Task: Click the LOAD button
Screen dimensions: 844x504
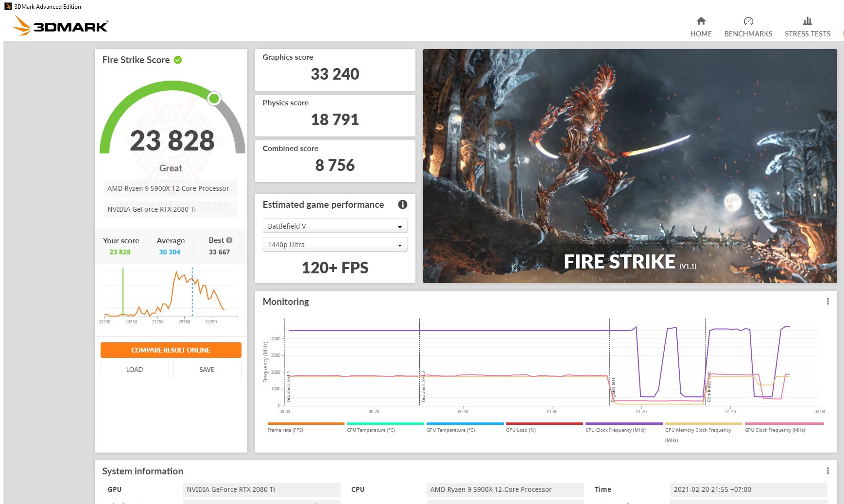Action: click(135, 370)
